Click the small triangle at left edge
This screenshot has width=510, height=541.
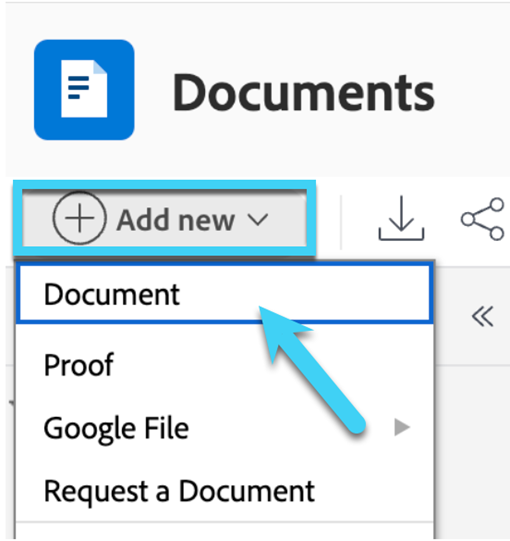point(12,403)
